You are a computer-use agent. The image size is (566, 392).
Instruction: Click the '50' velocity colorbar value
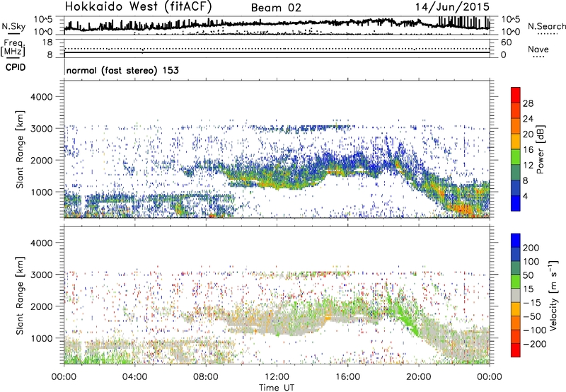[x=528, y=275]
